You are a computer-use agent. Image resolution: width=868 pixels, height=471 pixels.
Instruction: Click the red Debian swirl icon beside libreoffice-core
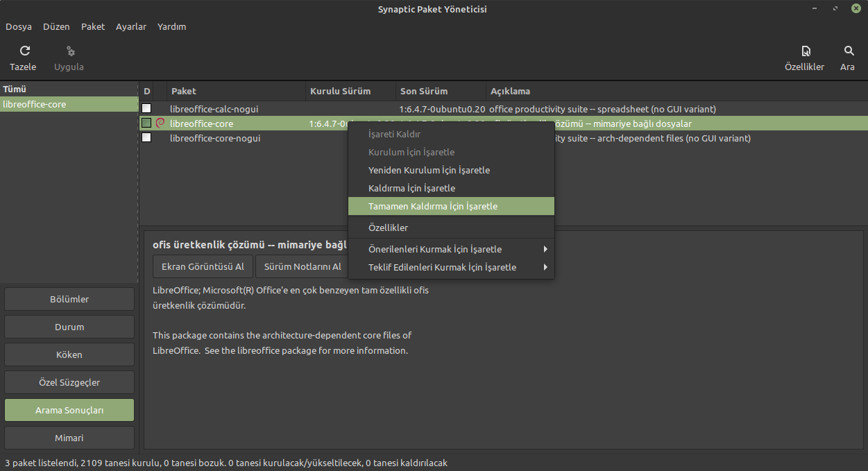point(160,123)
